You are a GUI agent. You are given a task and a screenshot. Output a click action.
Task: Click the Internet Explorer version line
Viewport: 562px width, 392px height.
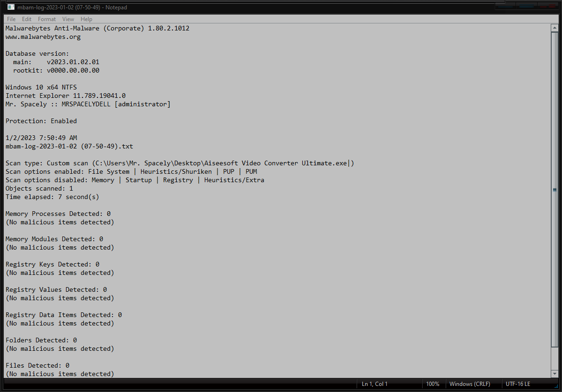pos(66,96)
